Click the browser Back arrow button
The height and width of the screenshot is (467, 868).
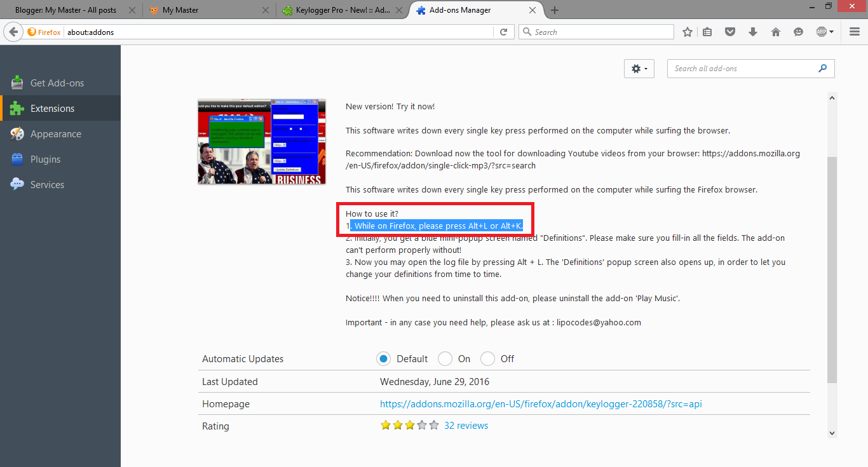(13, 32)
